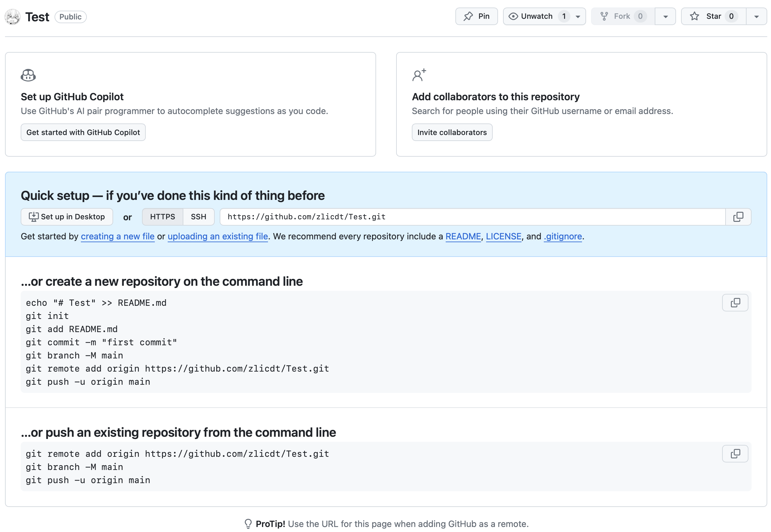
Task: Click the watch count badge
Action: (x=564, y=16)
